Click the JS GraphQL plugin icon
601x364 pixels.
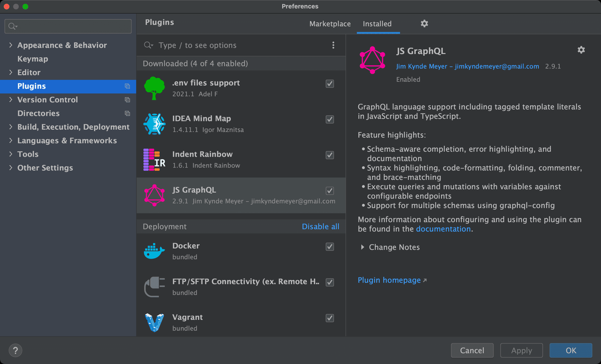[154, 195]
